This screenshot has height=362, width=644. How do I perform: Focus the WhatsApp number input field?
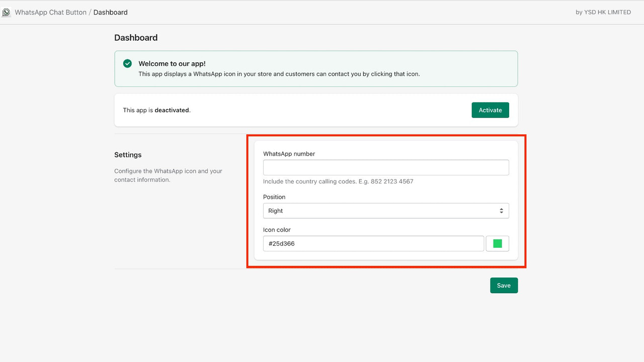[385, 167]
